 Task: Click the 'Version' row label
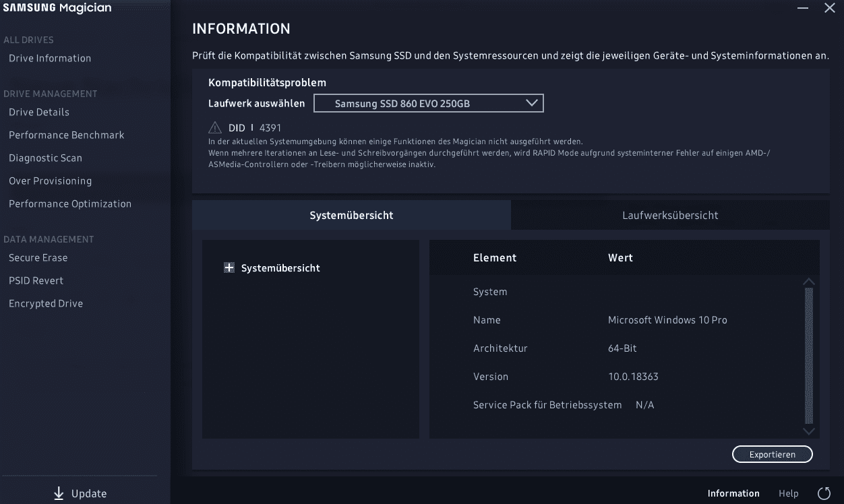coord(491,377)
